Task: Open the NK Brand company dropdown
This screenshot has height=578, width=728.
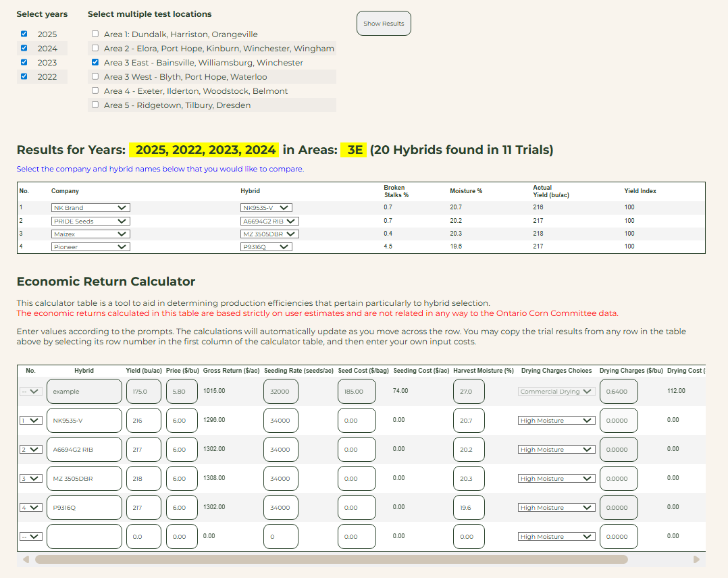Action: point(90,208)
